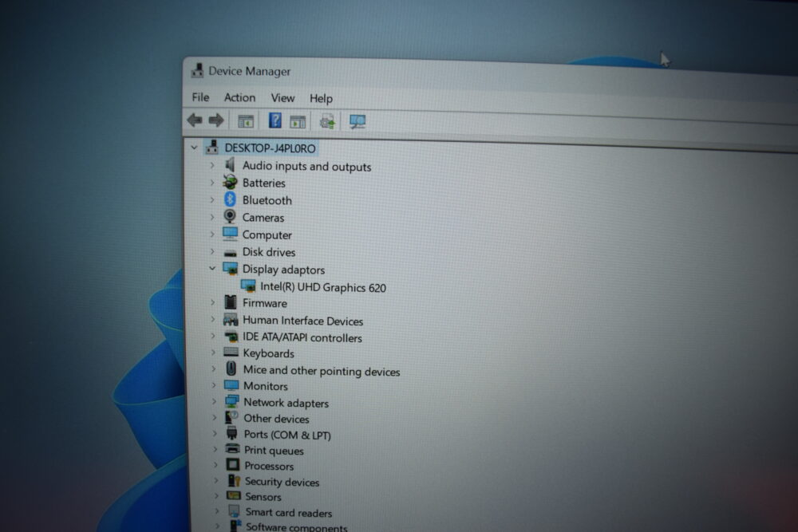This screenshot has width=798, height=532.
Task: Click the Sensors icon
Action: pos(234,495)
